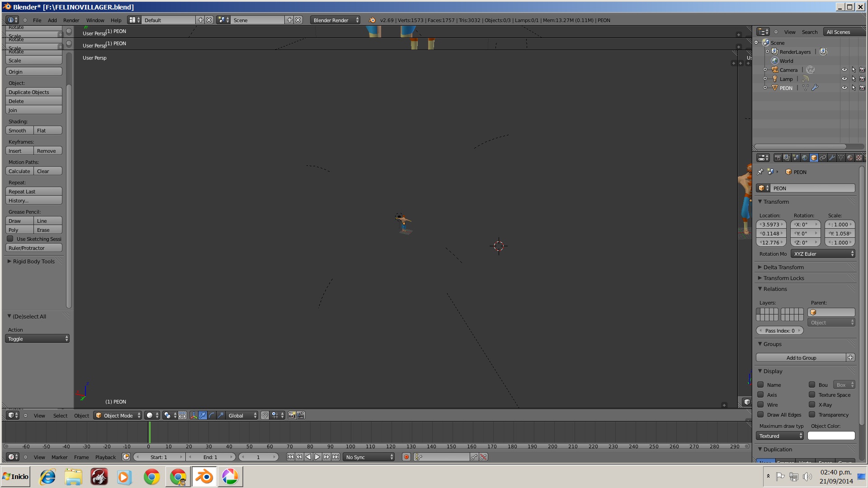Open the Material properties sphere tab
This screenshot has width=868, height=488.
[850, 158]
